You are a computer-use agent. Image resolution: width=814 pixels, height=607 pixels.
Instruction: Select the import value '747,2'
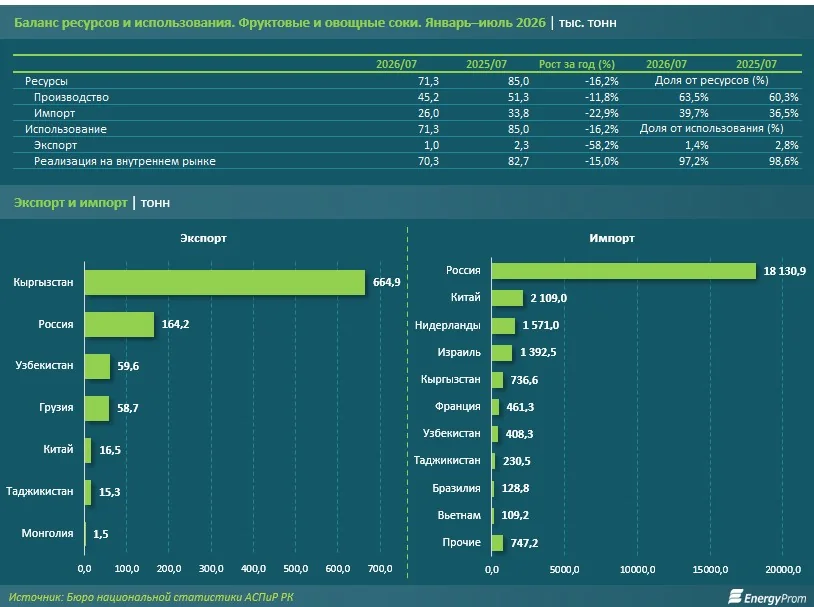524,543
